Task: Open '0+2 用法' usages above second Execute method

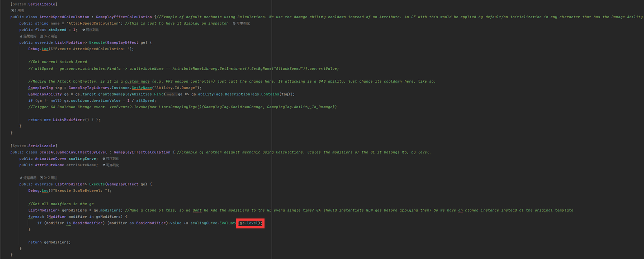Action: 48,178
